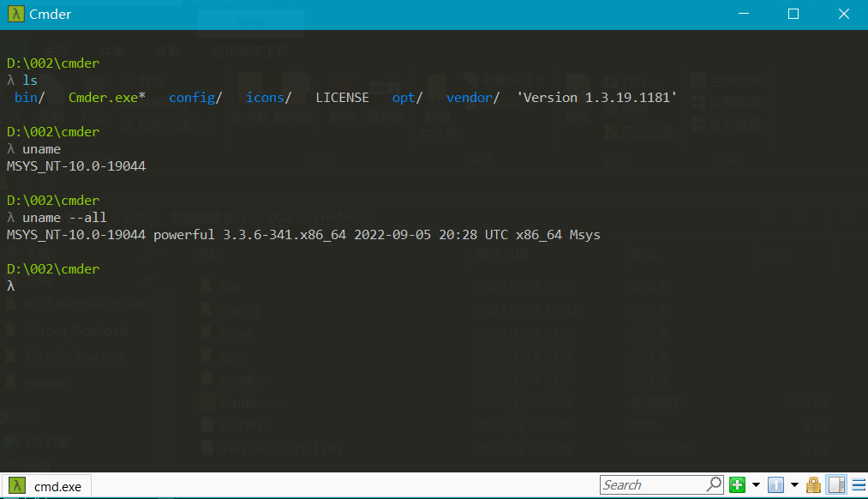Click the last empty lambda prompt line
Viewport: 868px width, 499px height.
point(10,286)
